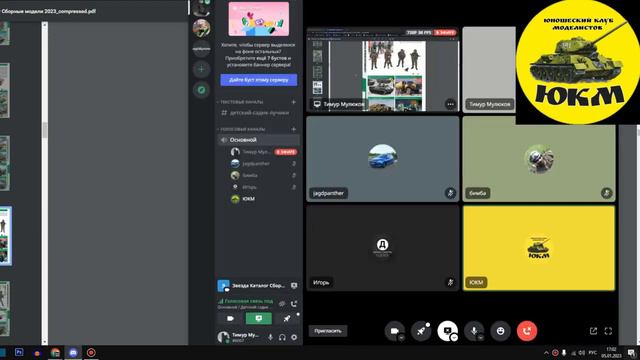
Task: Open screen share options dropdown arrow
Action: (x=454, y=338)
